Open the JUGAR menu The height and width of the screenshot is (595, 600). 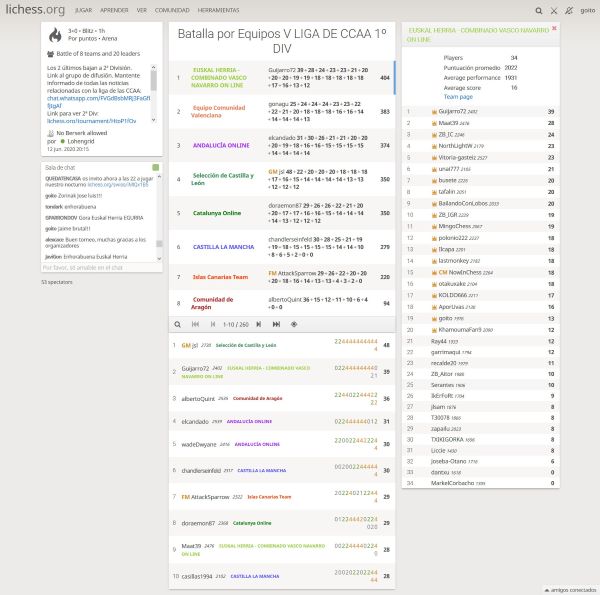tap(83, 9)
